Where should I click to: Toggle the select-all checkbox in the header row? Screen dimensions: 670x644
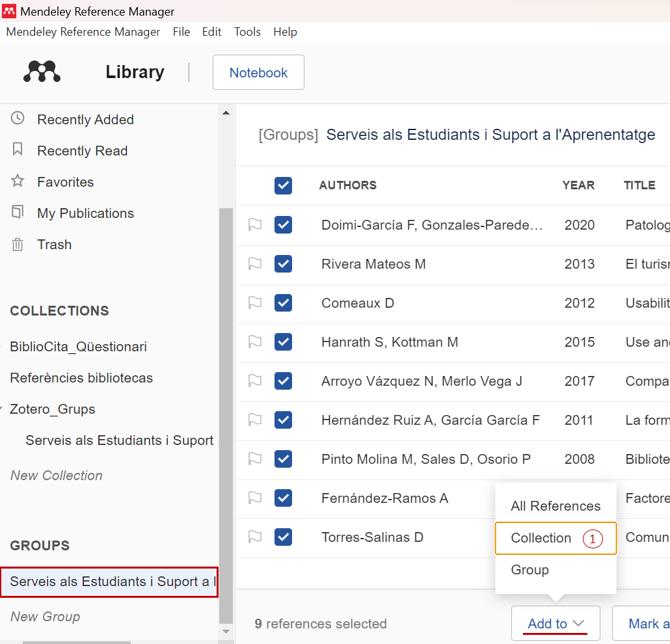click(284, 185)
